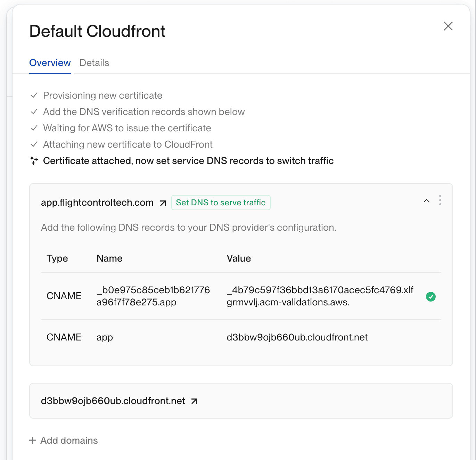This screenshot has width=476, height=460.
Task: Click the Default Cloudfront heading
Action: (97, 31)
